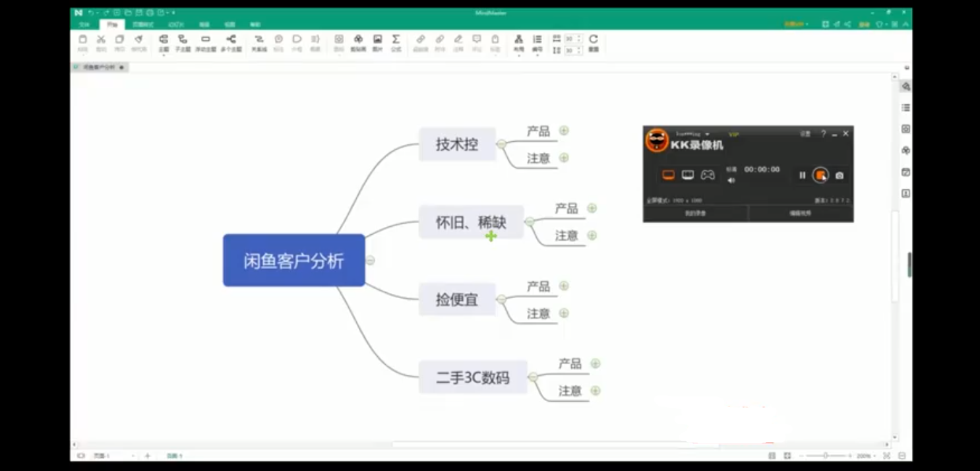
Task: Click the orange stop-record button in KK录像机
Action: pos(820,175)
